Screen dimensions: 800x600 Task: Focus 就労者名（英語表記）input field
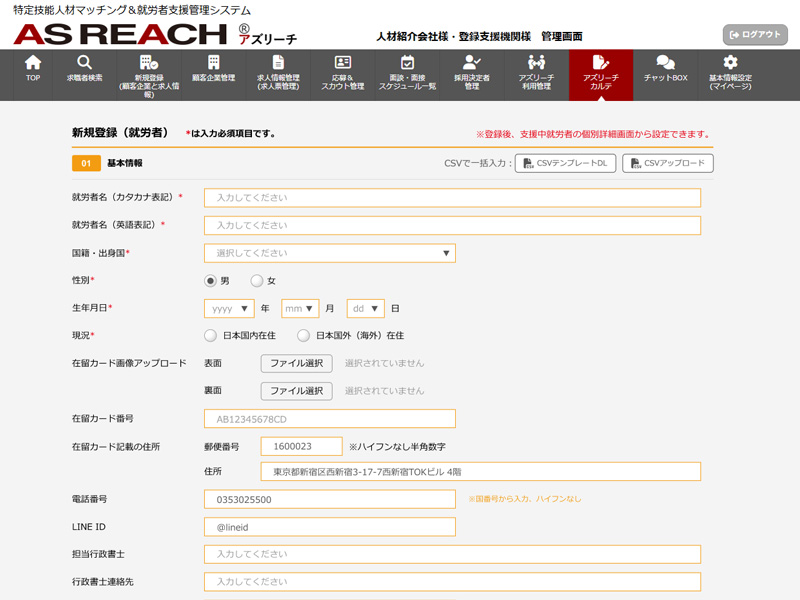coord(453,226)
